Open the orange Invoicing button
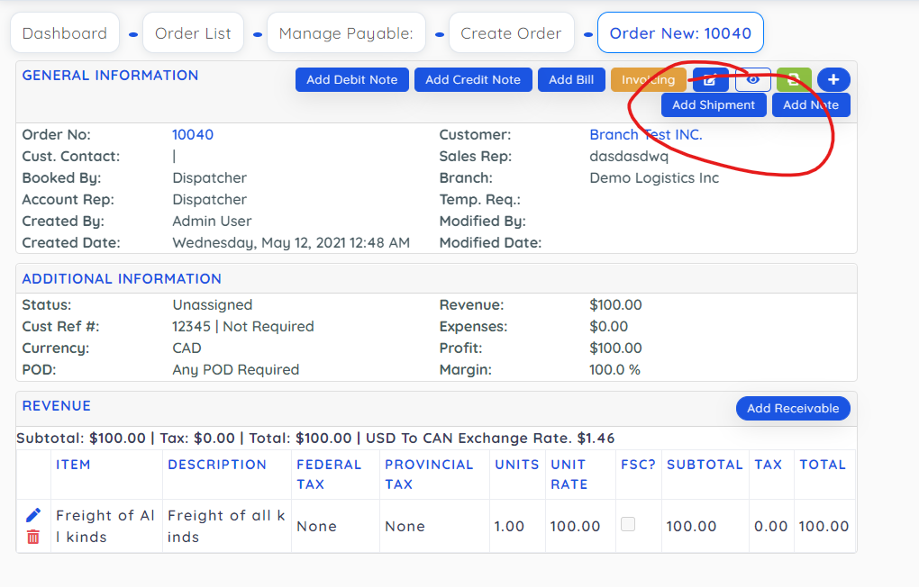Screen dimensions: 919x588 pyautogui.click(x=648, y=80)
